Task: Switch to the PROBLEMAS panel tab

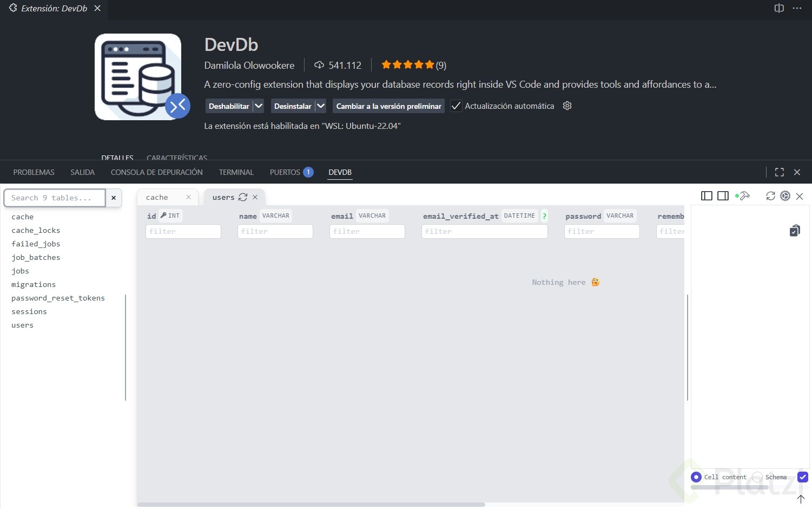Action: coord(34,172)
